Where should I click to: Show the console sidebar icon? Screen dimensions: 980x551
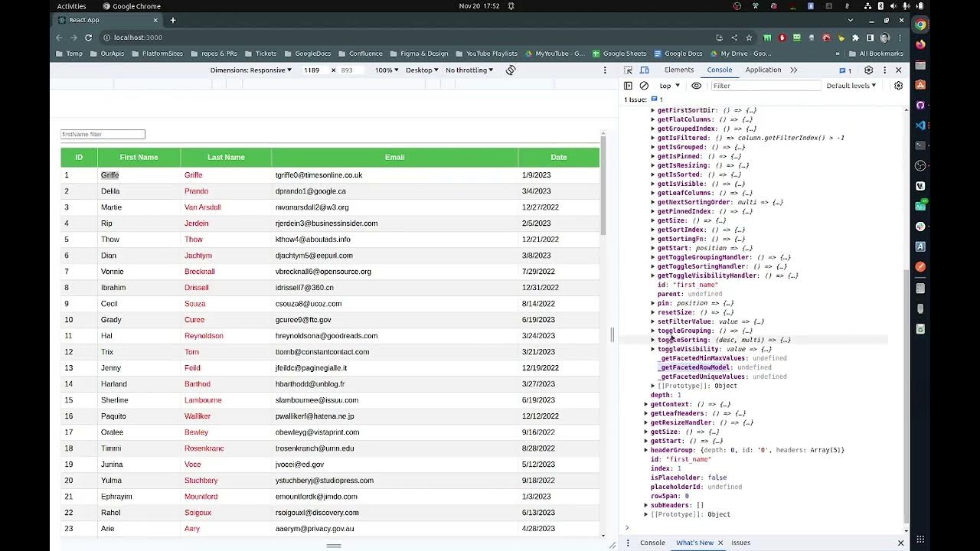click(628, 86)
